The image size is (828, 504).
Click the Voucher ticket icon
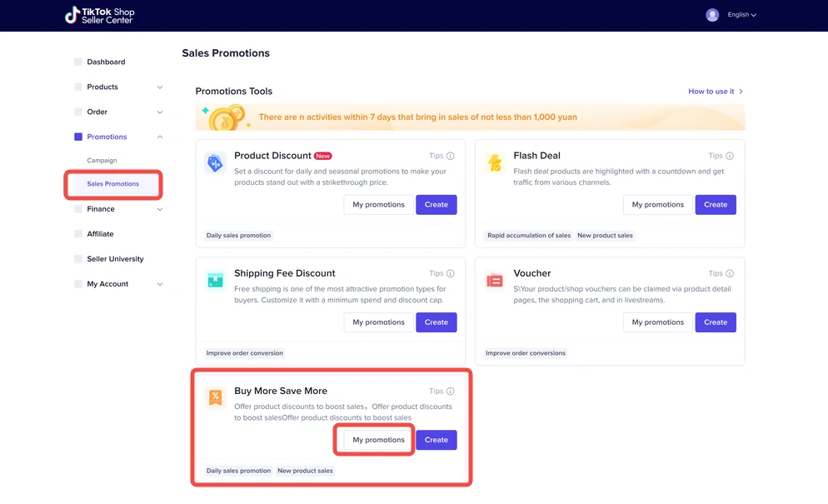[x=494, y=281]
